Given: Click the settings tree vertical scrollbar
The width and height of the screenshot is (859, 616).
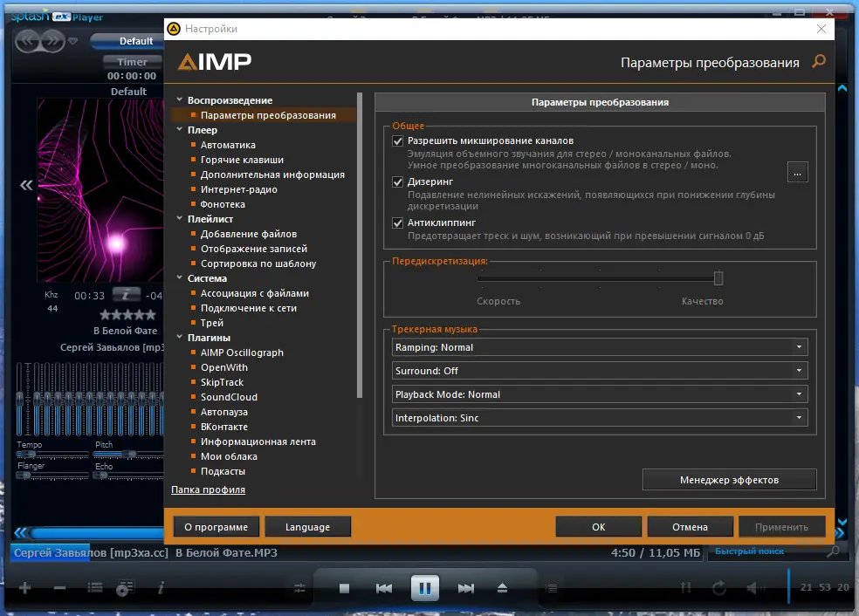Looking at the screenshot, I should [x=360, y=245].
